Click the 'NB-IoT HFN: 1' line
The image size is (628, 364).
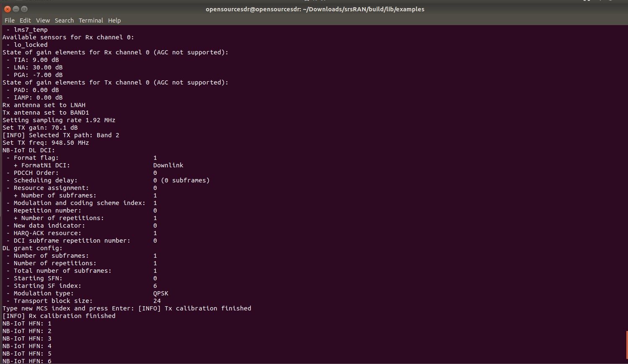click(x=27, y=323)
